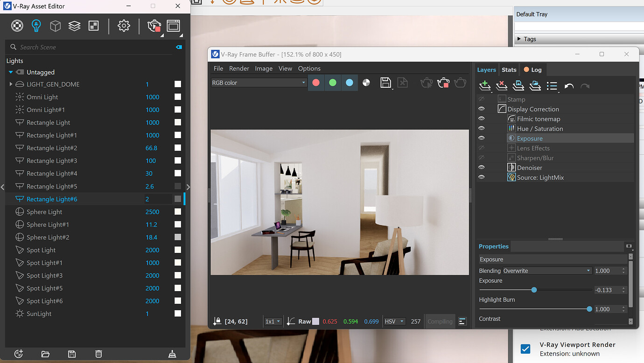This screenshot has width=644, height=363.
Task: Open the V-Ray render Settings gear
Action: 124,26
